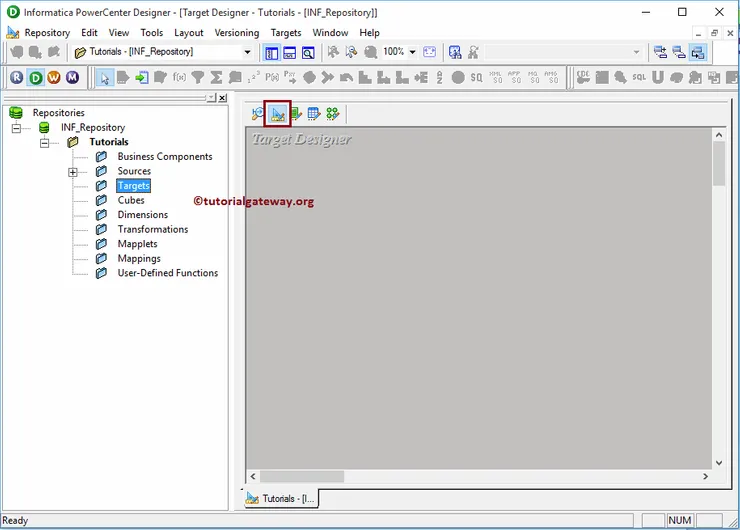740x530 pixels.
Task: Collapse the INF_Repository tree node
Action: (x=16, y=128)
